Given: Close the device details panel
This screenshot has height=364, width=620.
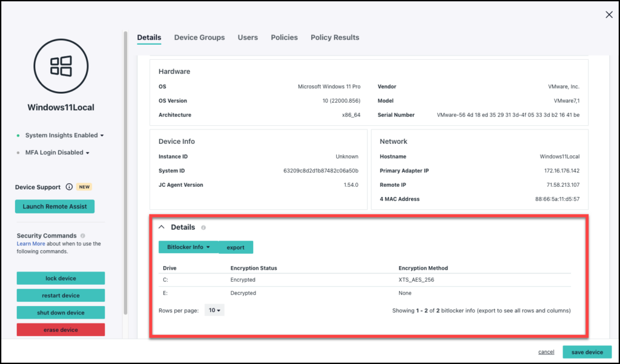Looking at the screenshot, I should coord(609,14).
